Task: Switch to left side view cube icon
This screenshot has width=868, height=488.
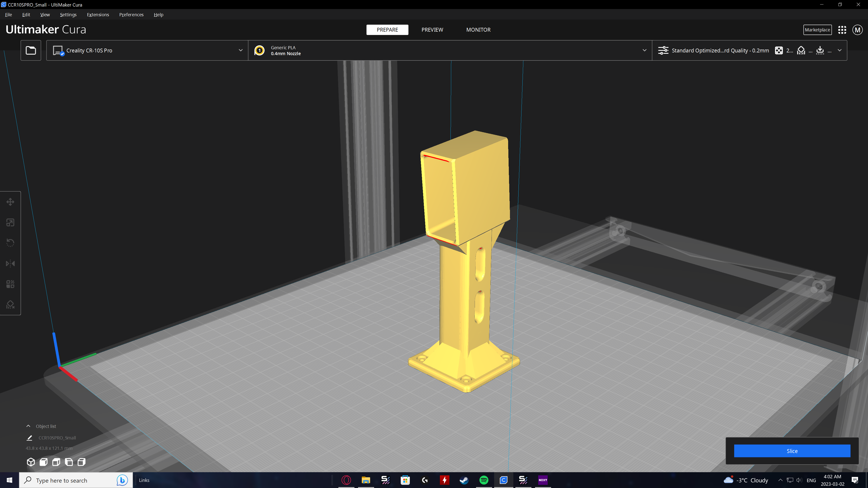Action: pyautogui.click(x=69, y=462)
